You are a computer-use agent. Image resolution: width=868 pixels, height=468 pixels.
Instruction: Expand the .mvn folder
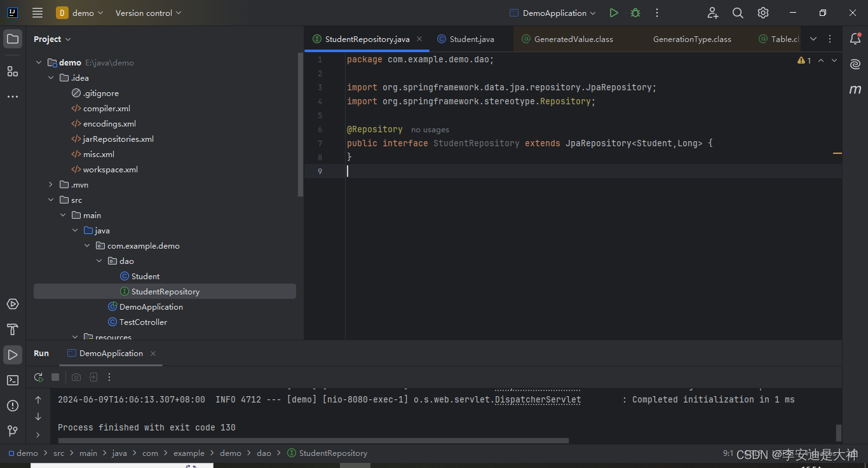pyautogui.click(x=51, y=185)
